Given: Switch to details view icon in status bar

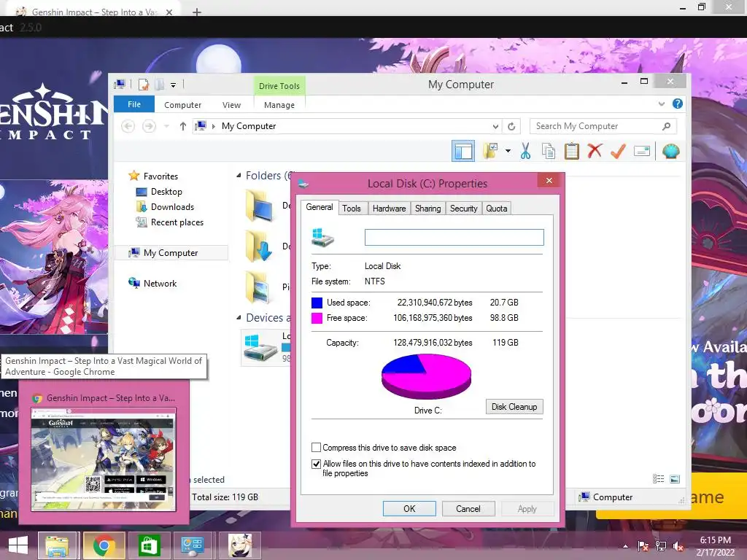Looking at the screenshot, I should [659, 479].
